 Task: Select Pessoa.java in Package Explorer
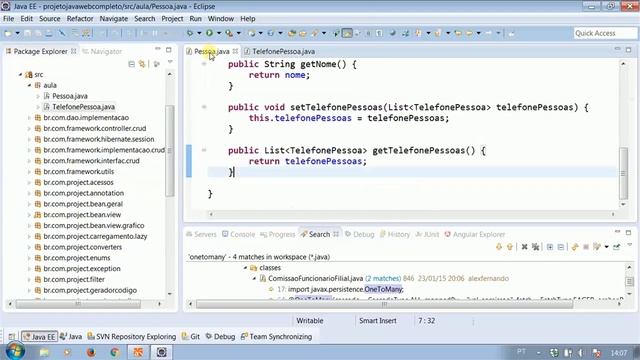coord(70,96)
